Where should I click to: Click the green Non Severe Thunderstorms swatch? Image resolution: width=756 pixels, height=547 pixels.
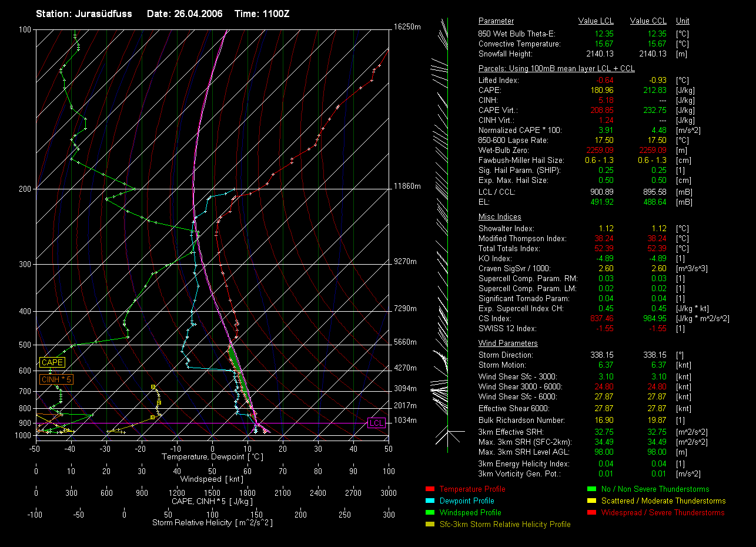pos(591,489)
